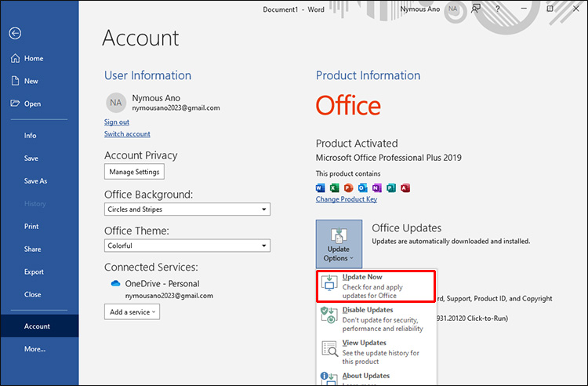
Task: Go to Print in the sidebar
Action: (31, 227)
